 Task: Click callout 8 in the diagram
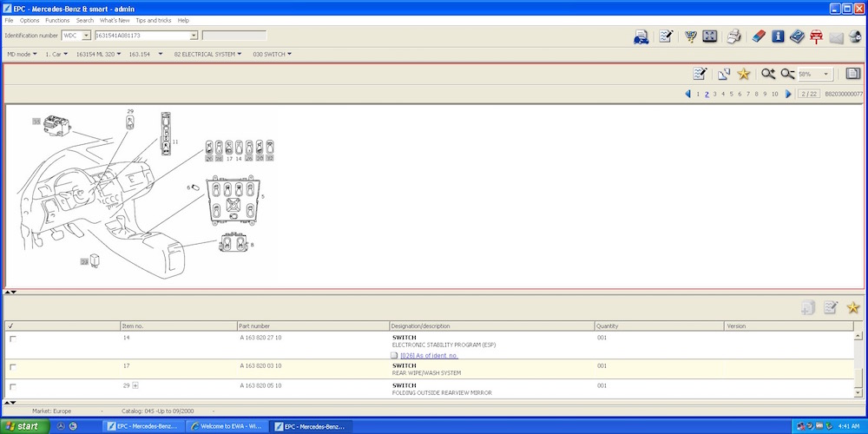coord(252,245)
